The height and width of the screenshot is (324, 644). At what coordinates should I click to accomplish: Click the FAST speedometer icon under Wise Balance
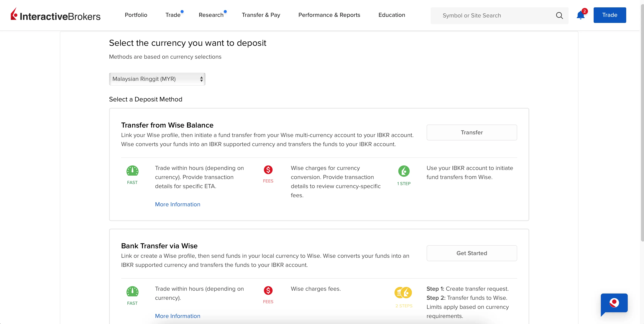pyautogui.click(x=132, y=171)
